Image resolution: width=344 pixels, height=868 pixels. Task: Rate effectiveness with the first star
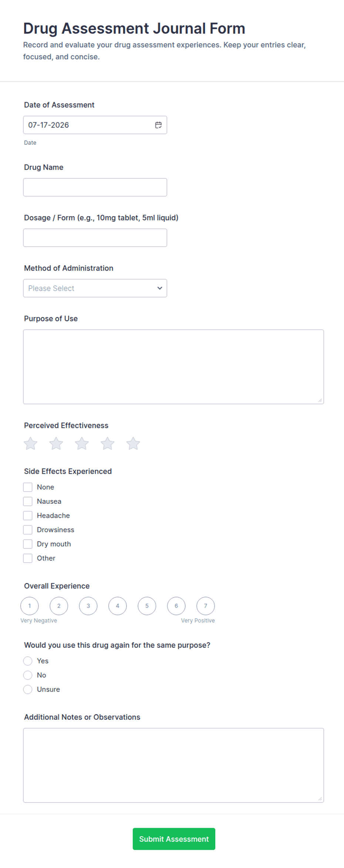pyautogui.click(x=31, y=443)
